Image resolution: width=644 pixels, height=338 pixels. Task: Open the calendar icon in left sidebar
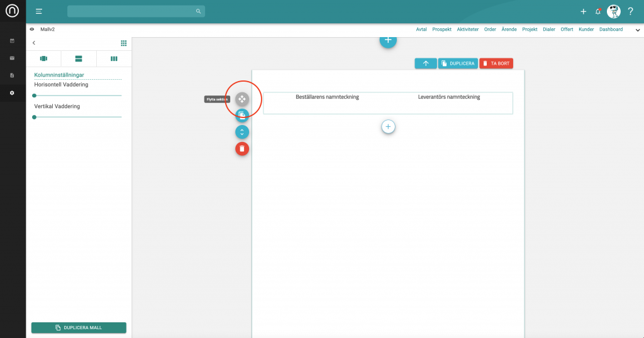[x=12, y=41]
